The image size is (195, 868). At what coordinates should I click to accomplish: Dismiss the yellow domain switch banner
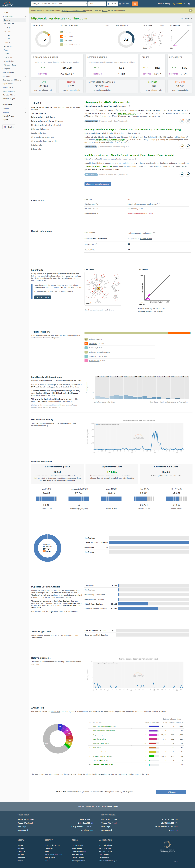[x=191, y=10]
